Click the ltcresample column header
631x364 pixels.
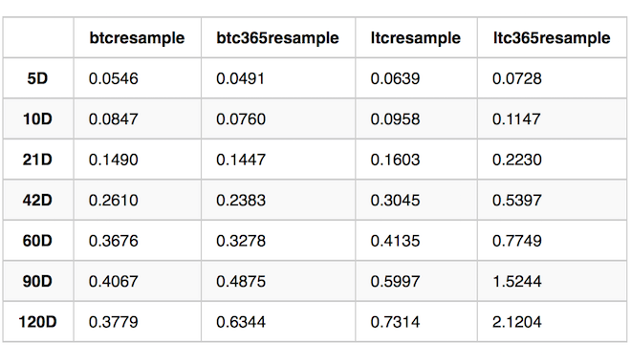[416, 38]
